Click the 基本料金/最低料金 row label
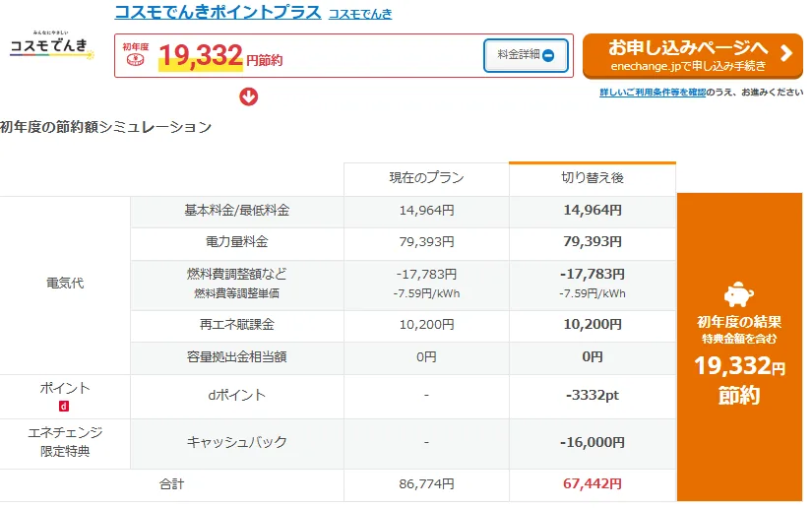The width and height of the screenshot is (812, 508). pyautogui.click(x=236, y=211)
